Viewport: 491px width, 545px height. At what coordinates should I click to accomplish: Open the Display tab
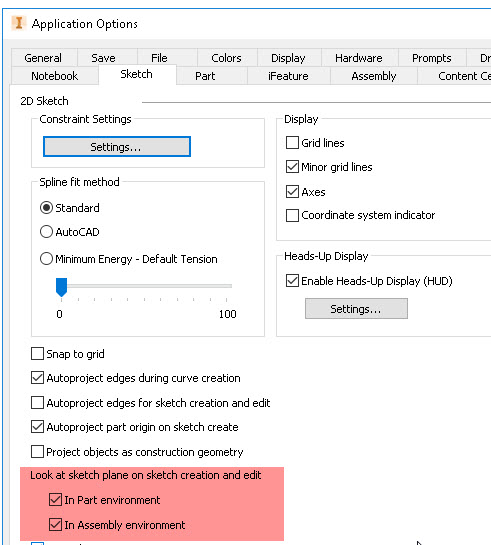(x=288, y=58)
